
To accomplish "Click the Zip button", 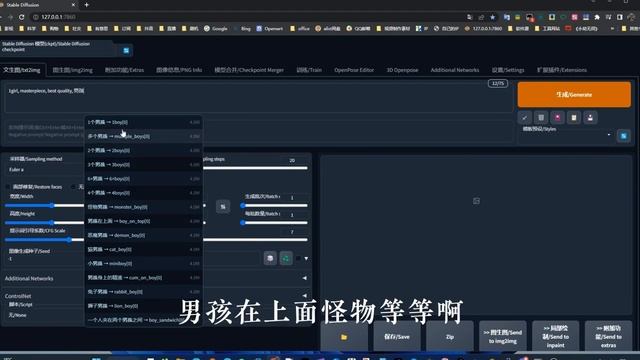I will pos(450,337).
